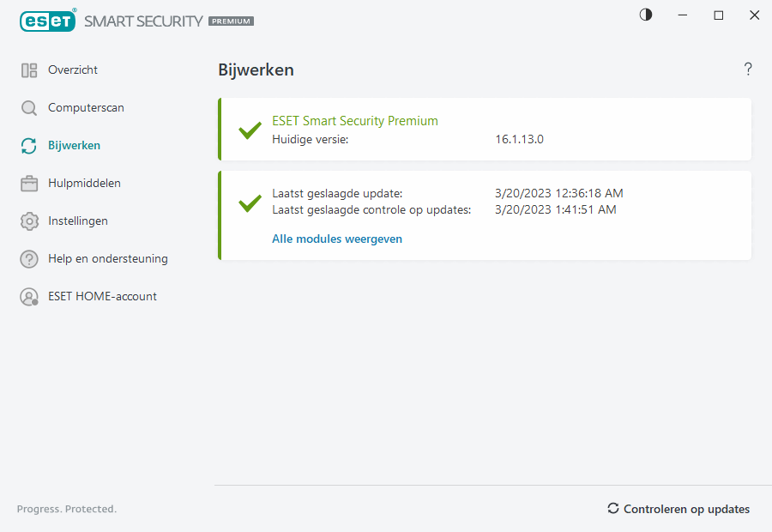Open Instellingen from the sidebar

[78, 221]
